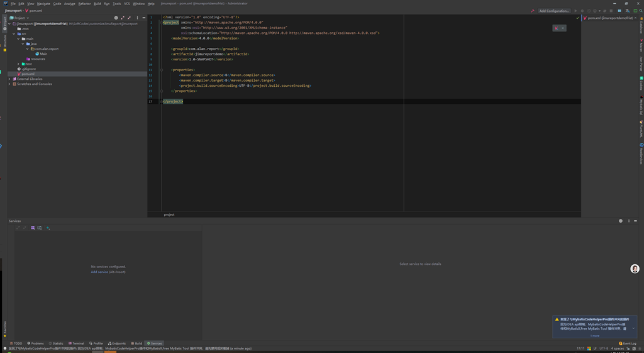Open the Structure side tool window
Screen dimensions: 644x353
[5, 43]
